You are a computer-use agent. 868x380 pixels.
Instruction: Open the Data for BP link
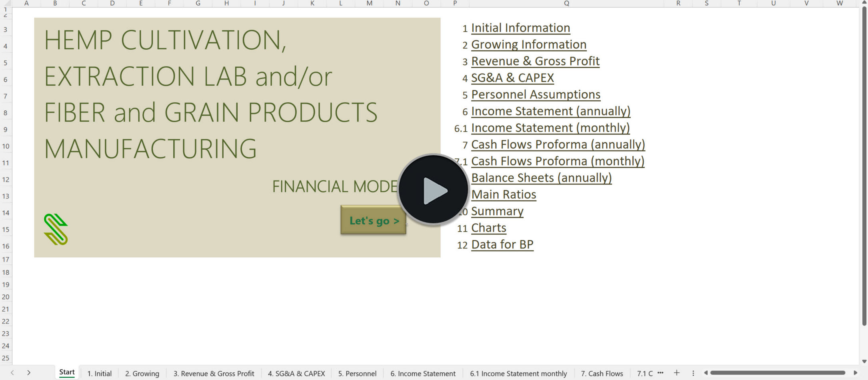coord(502,245)
